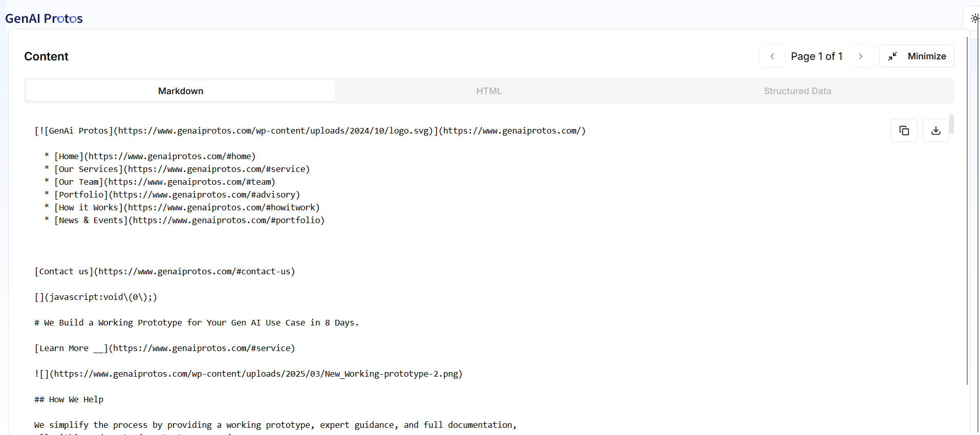Click the GenAi Protos logo.svg markdown line

[310, 130]
